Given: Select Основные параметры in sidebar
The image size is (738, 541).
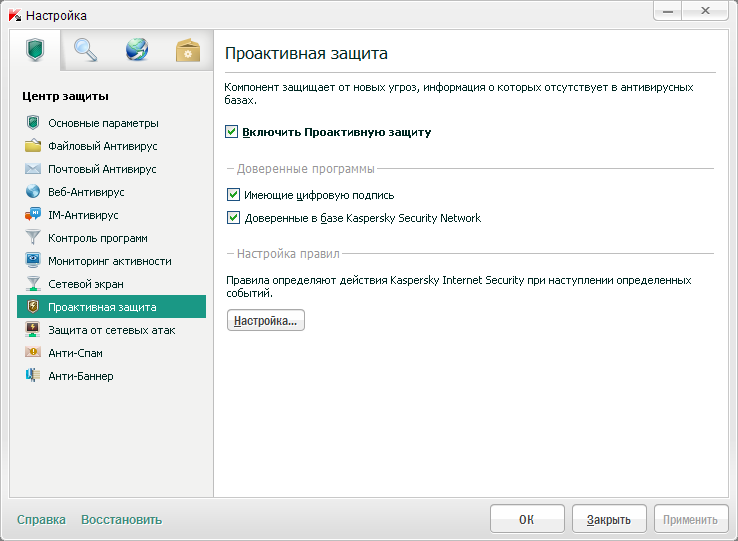Looking at the screenshot, I should (x=103, y=123).
